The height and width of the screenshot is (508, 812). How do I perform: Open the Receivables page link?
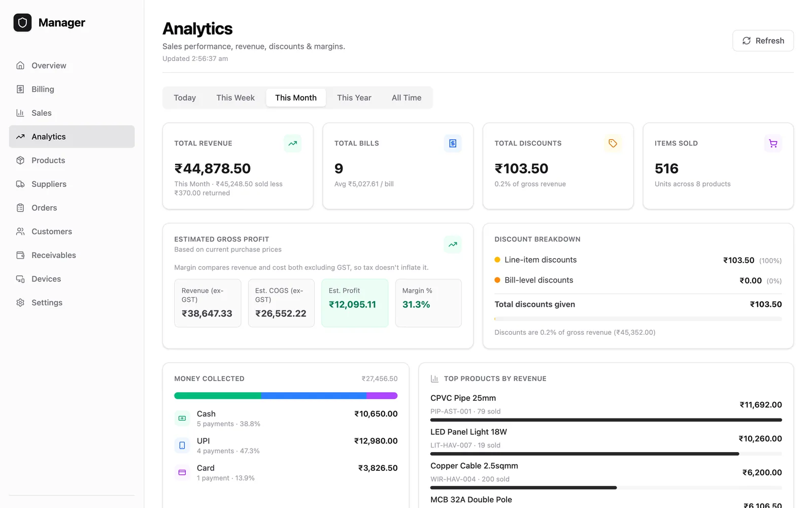[x=72, y=255]
